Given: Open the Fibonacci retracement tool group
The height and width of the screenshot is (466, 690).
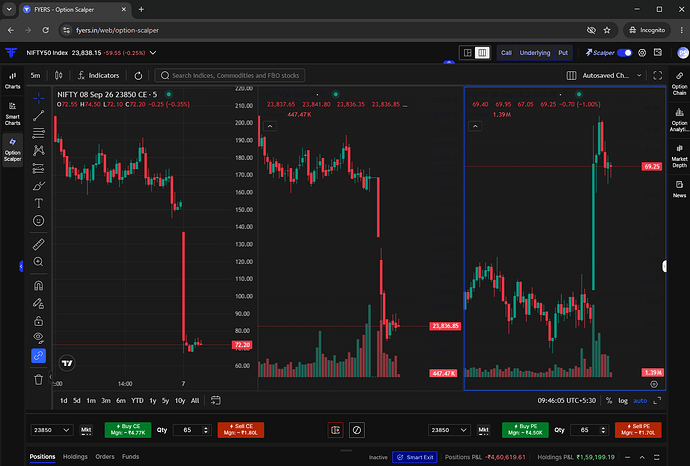Looking at the screenshot, I should pos(38,133).
